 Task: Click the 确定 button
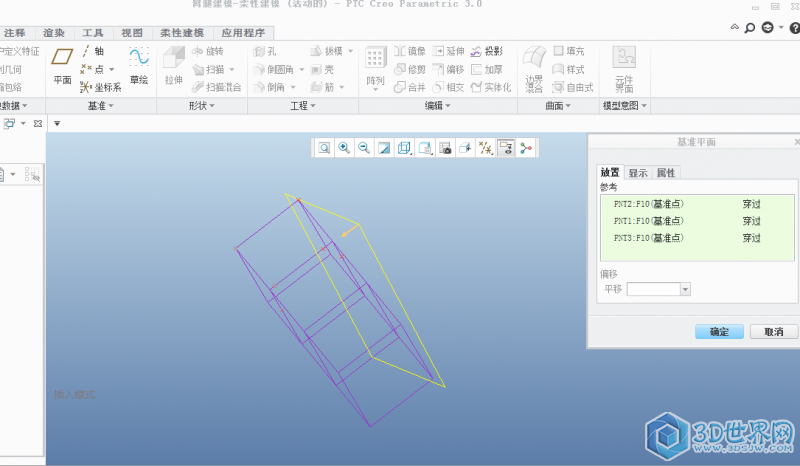tap(719, 332)
